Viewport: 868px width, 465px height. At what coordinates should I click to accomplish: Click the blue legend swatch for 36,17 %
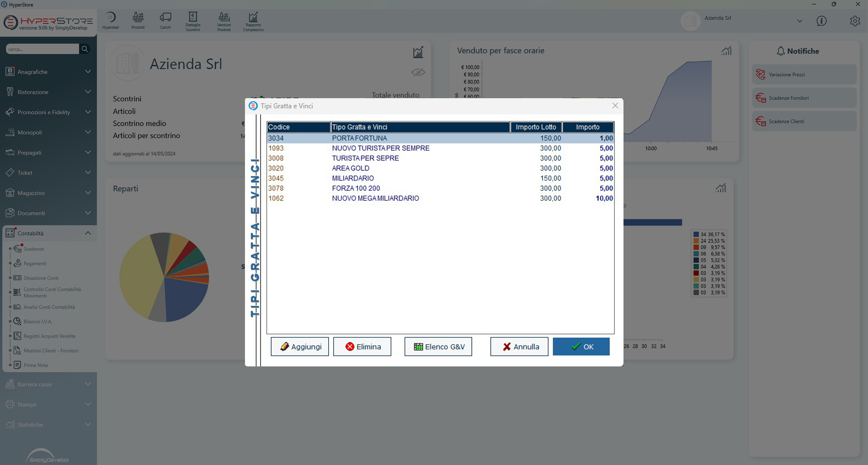tap(696, 234)
